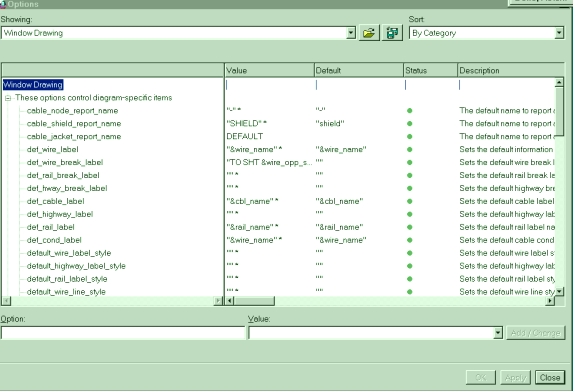
Task: Click status dot for default_wire_line_style
Action: pyautogui.click(x=410, y=292)
